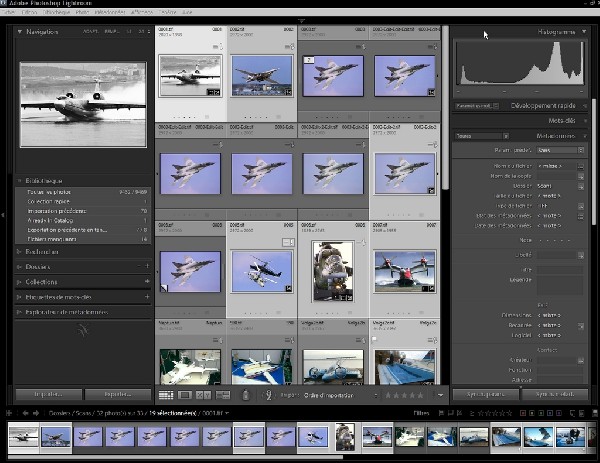Viewport: 600px width, 463px height.
Task: Filter by rejected status flag icon
Action: pos(459,413)
